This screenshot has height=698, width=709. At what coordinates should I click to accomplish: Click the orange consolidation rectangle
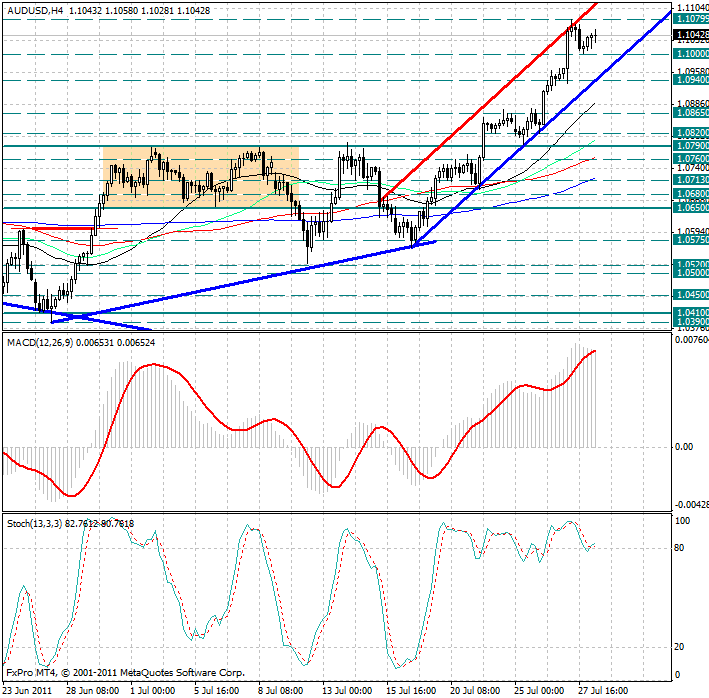tap(200, 177)
